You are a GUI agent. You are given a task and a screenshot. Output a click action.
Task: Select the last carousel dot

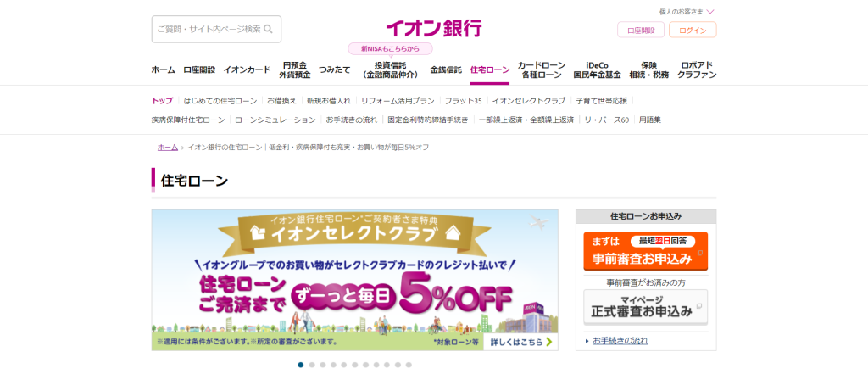[x=409, y=366]
